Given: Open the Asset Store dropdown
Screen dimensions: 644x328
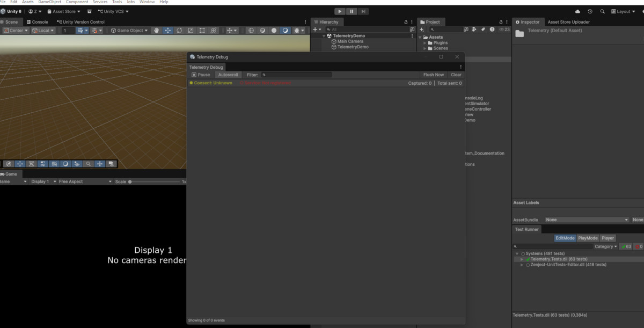Looking at the screenshot, I should point(64,11).
